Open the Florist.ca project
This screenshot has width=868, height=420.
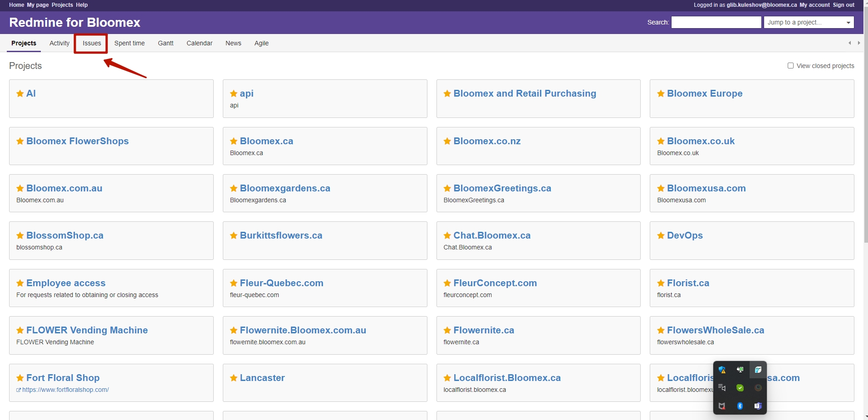[688, 283]
